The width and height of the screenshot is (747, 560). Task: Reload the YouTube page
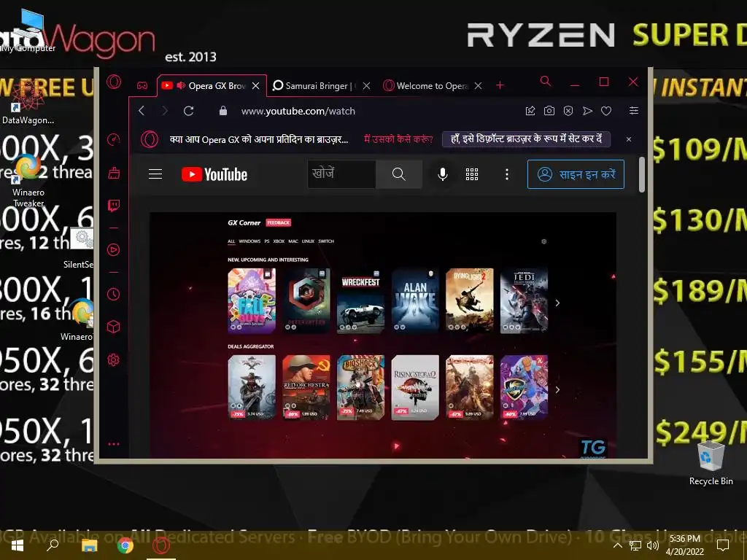(189, 111)
